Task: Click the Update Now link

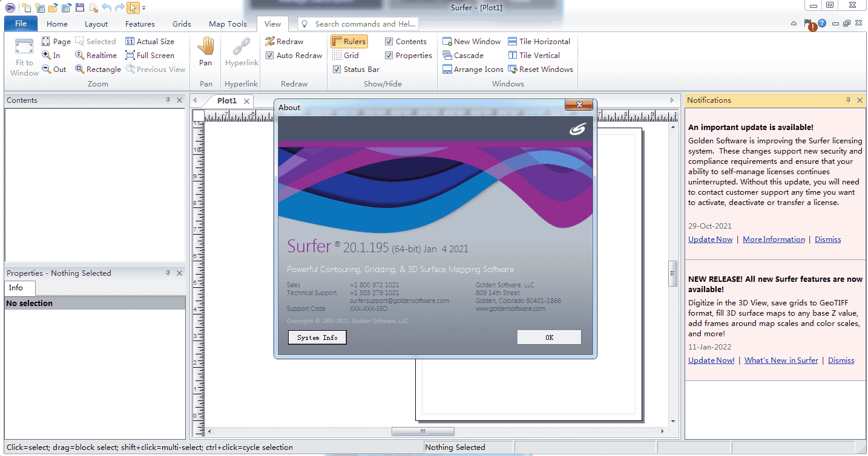Action: coord(710,239)
